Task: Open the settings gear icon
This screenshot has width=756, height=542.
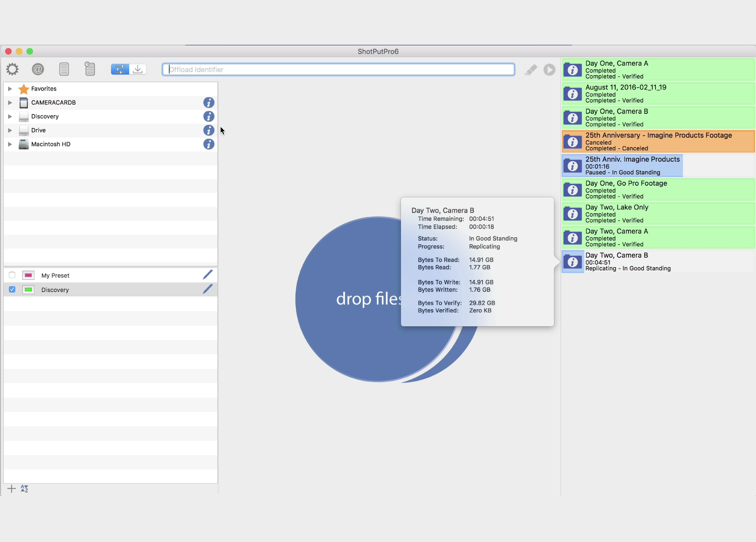Action: [x=12, y=69]
